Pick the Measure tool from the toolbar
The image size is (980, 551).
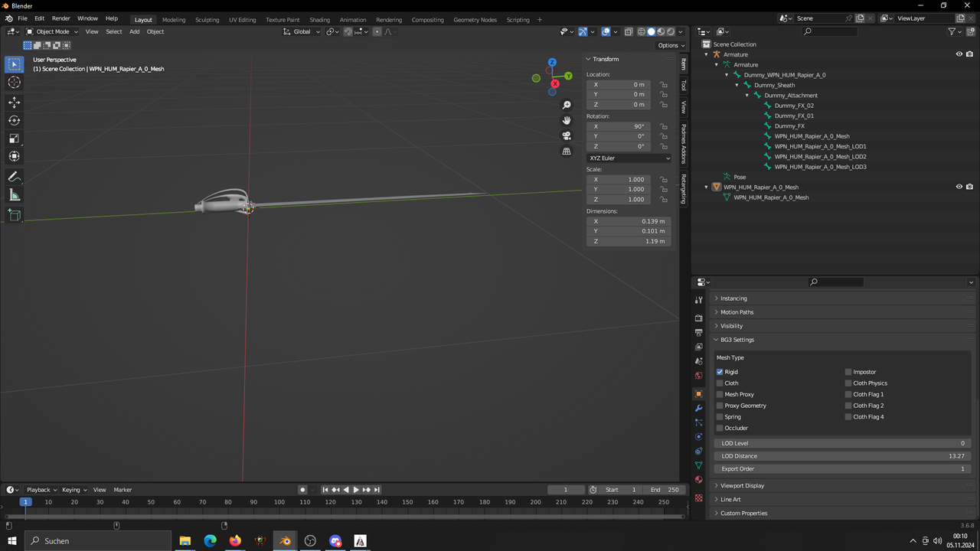pyautogui.click(x=14, y=194)
